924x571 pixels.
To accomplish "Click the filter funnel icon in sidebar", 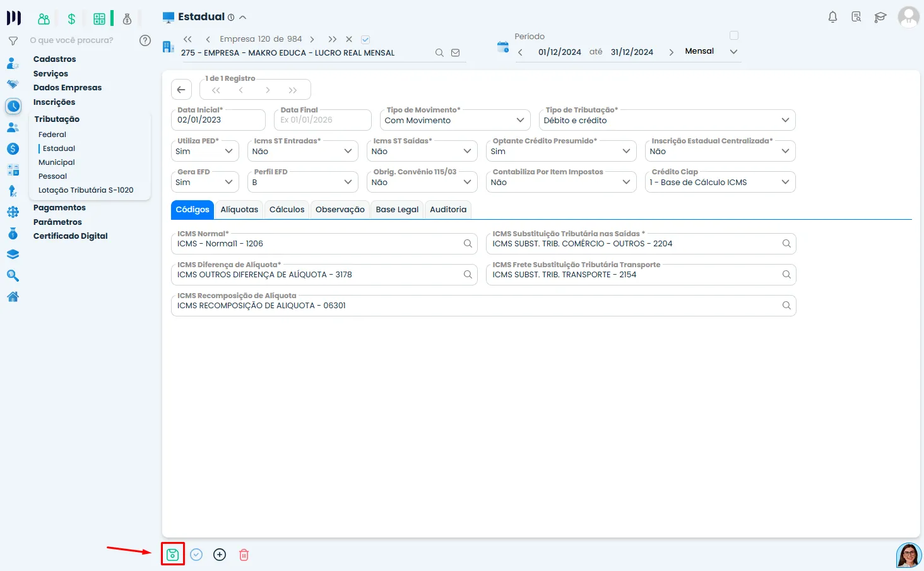I will (x=13, y=40).
